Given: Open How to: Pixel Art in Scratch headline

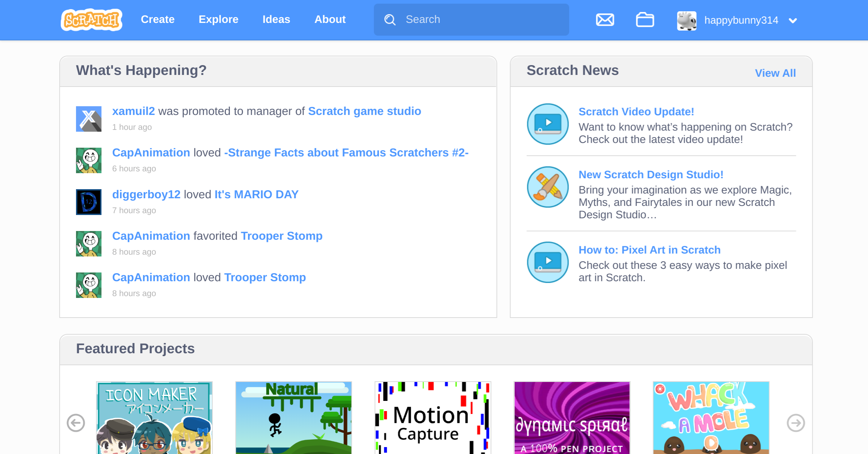Looking at the screenshot, I should coord(649,250).
